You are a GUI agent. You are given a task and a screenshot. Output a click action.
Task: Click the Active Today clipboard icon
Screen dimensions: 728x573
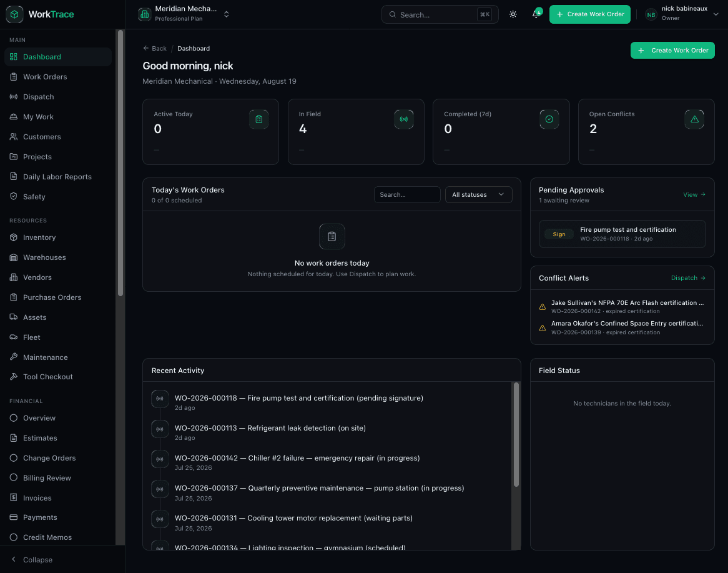(259, 119)
